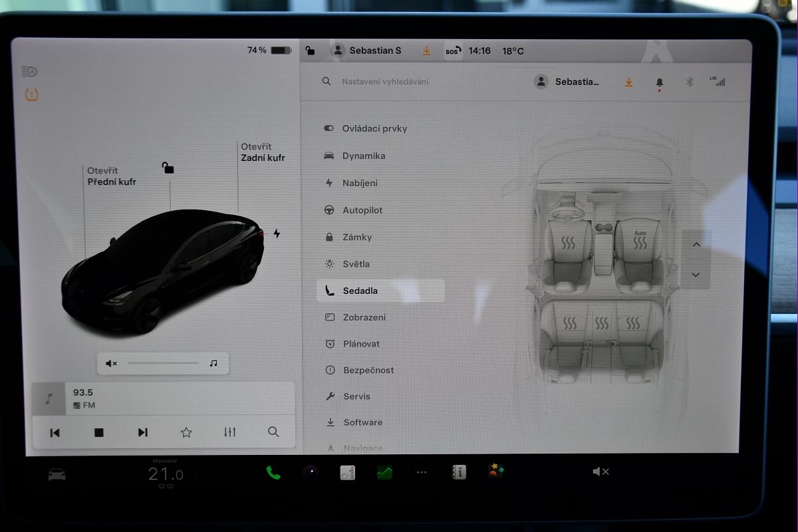
Task: Open the Toybox arcade app
Action: tap(496, 471)
